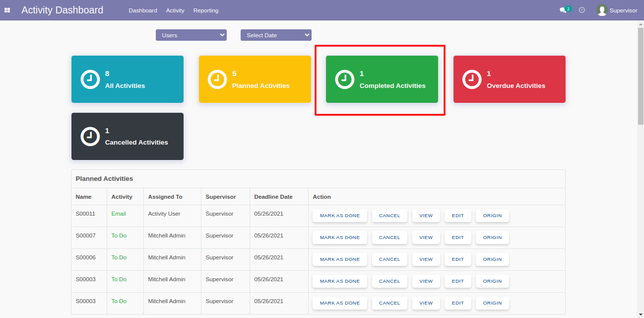The image size is (644, 318).
Task: Edit the S00007 activity
Action: 458,238
